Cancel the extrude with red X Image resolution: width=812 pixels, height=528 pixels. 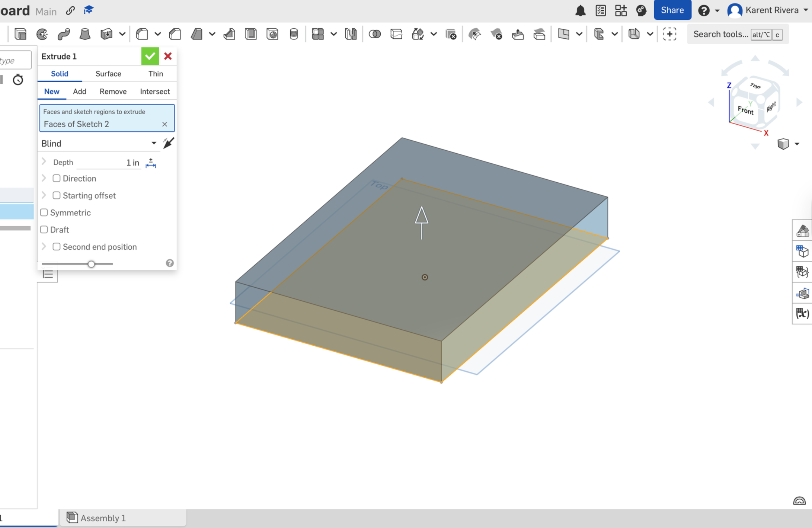[x=168, y=56]
